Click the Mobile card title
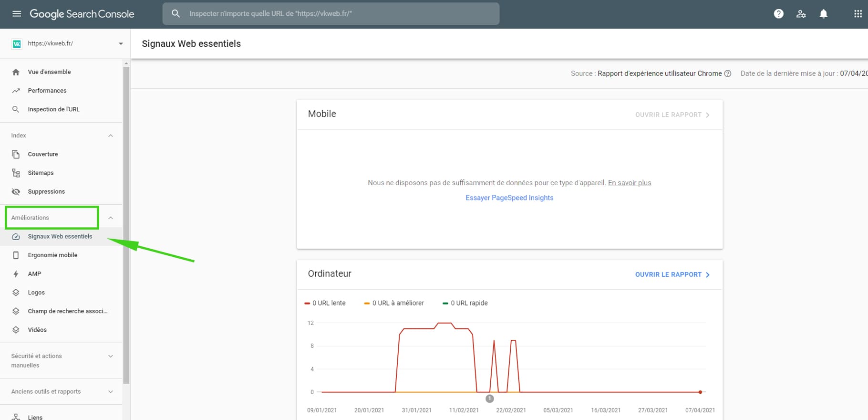Image resolution: width=868 pixels, height=420 pixels. click(322, 114)
